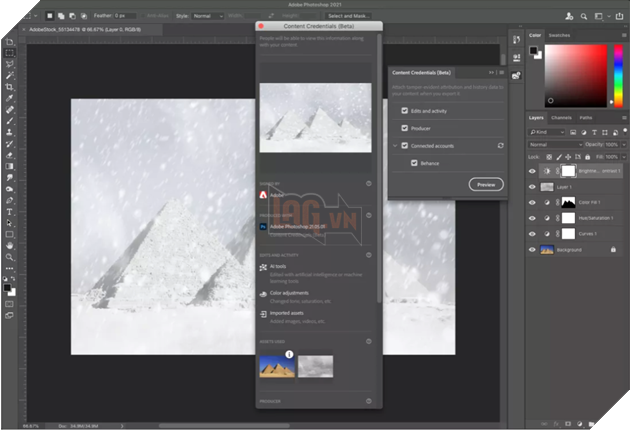Select the Path Selection tool

point(10,223)
